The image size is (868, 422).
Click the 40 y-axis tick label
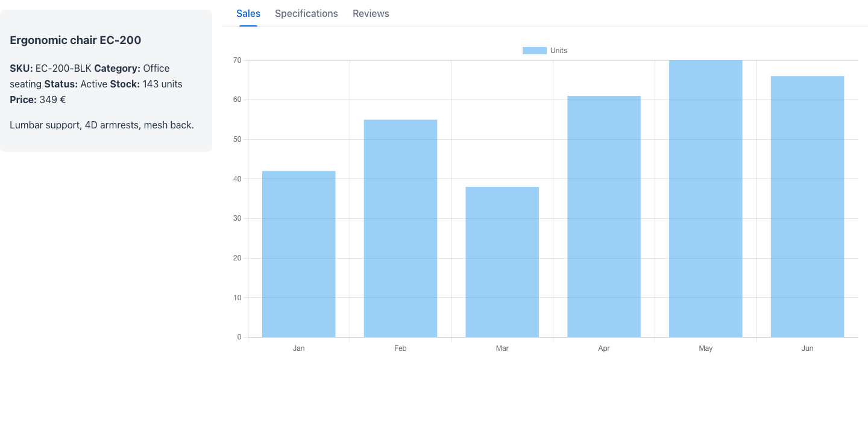click(237, 179)
